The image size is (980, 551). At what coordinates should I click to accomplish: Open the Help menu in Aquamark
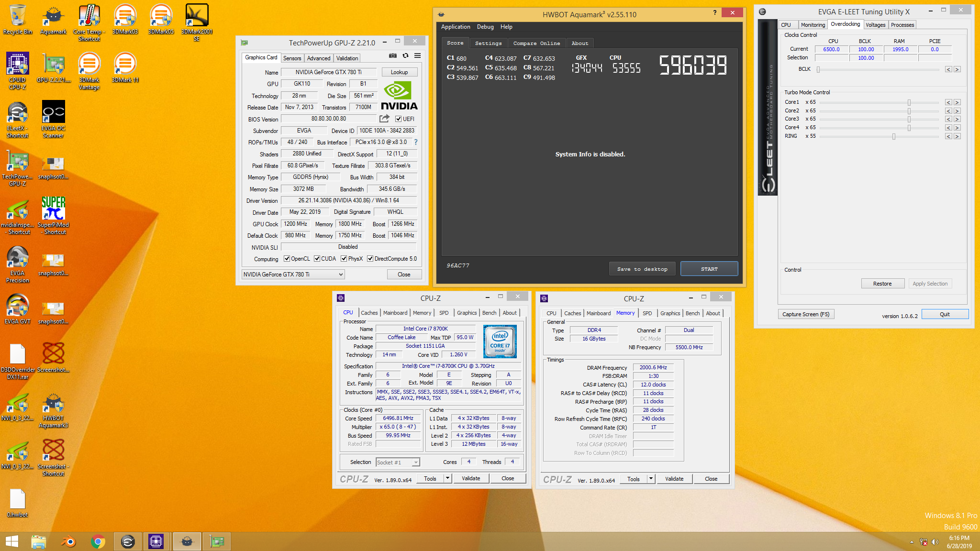pos(506,27)
